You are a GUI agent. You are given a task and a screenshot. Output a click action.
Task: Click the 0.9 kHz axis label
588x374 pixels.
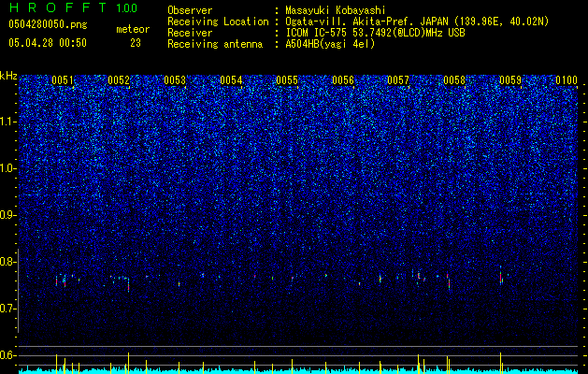(8, 215)
